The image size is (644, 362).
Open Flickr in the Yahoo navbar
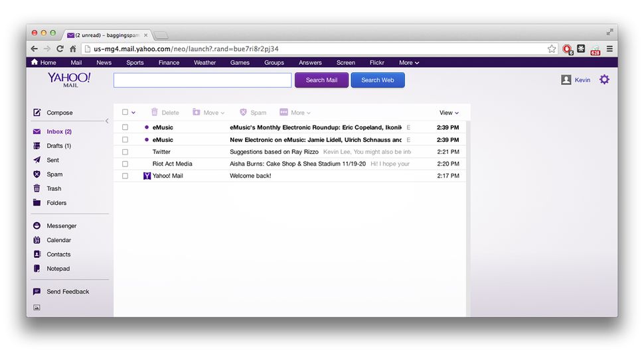tap(376, 63)
